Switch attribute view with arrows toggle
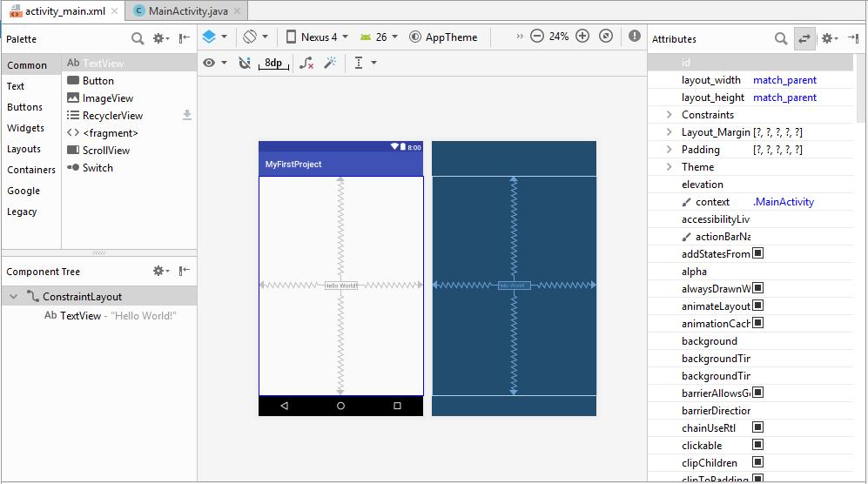Image resolution: width=868 pixels, height=484 pixels. coord(804,38)
